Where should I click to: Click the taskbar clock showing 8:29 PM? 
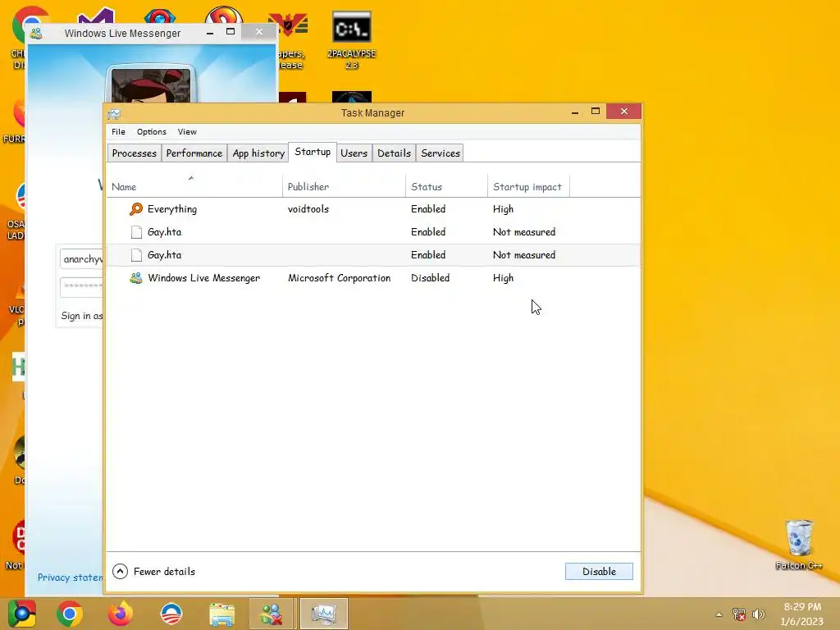click(x=802, y=614)
